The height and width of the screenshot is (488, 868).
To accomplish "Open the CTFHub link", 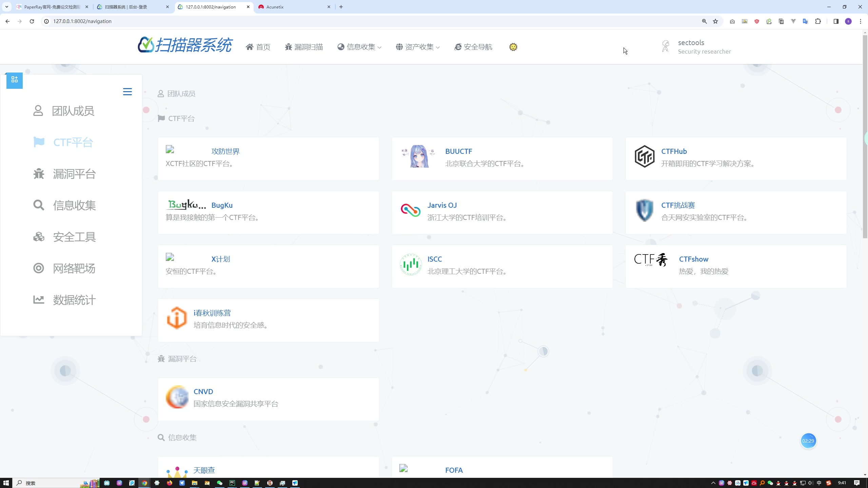I will [x=674, y=151].
